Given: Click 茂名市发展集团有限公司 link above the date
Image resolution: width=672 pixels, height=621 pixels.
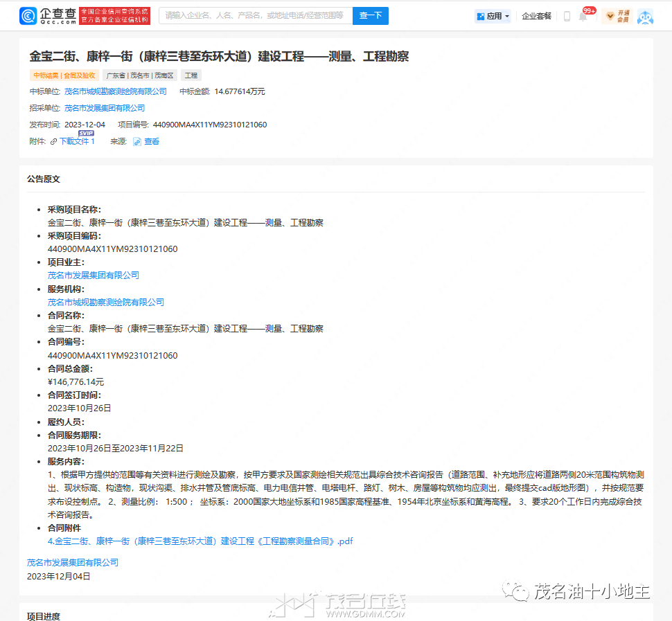Looking at the screenshot, I should [x=73, y=563].
